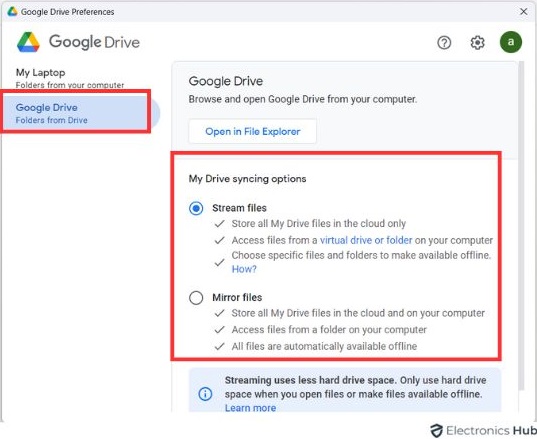This screenshot has height=439, width=537.
Task: Open the 'Learn more' link
Action: (250, 408)
